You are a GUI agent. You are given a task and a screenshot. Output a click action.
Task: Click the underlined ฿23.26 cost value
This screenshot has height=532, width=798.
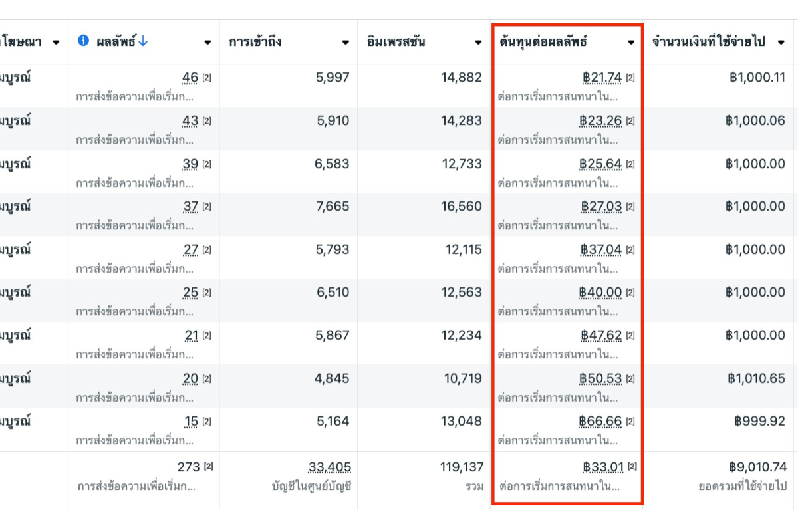[600, 121]
